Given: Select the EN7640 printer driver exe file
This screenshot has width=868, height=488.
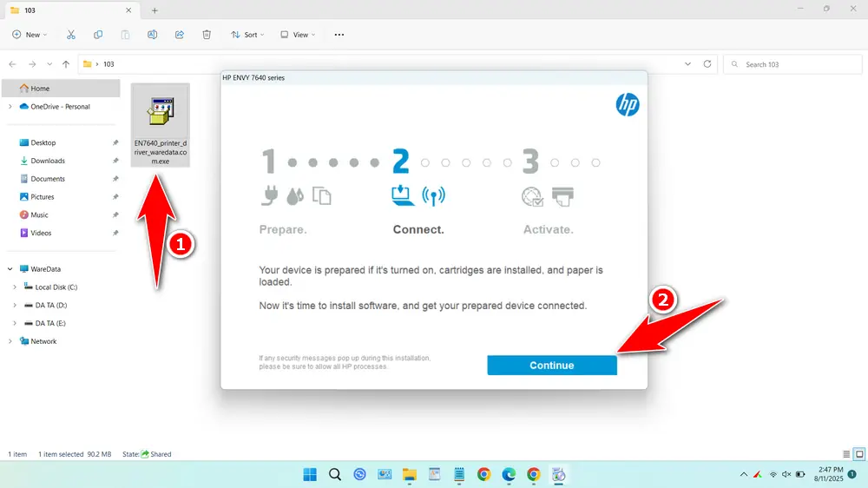Looking at the screenshot, I should (x=161, y=126).
